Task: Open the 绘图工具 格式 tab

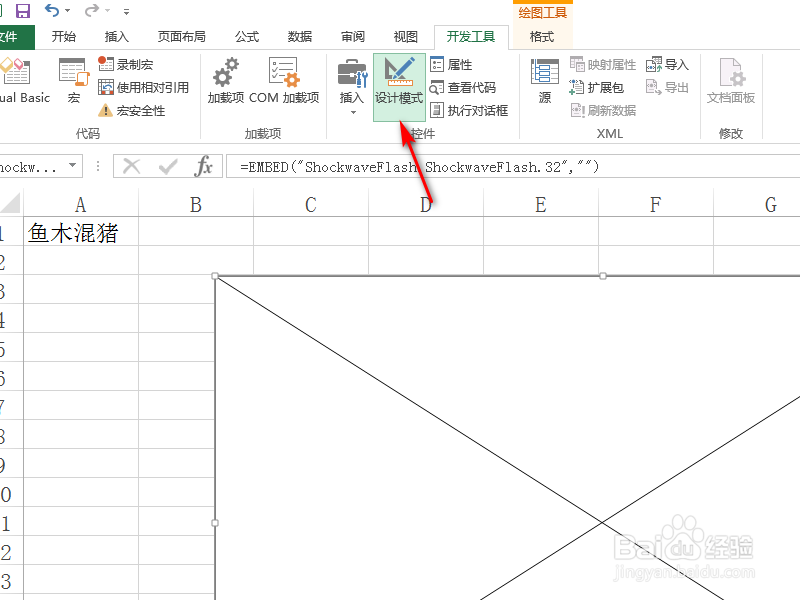Action: coord(540,36)
